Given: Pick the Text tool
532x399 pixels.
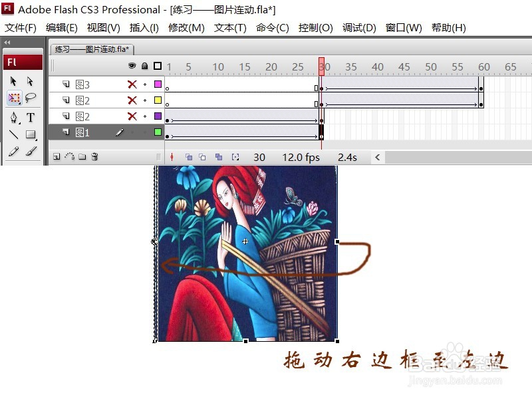Looking at the screenshot, I should pyautogui.click(x=31, y=118).
